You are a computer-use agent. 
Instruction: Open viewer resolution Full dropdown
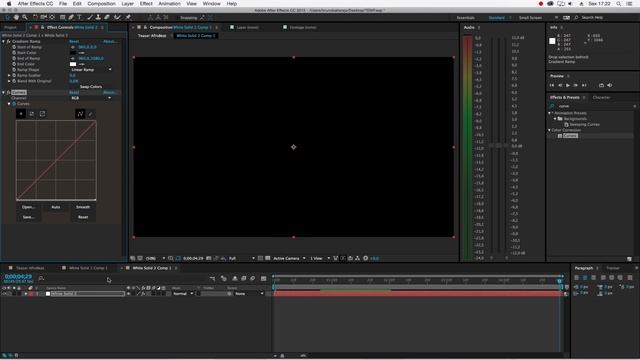pyautogui.click(x=242, y=258)
